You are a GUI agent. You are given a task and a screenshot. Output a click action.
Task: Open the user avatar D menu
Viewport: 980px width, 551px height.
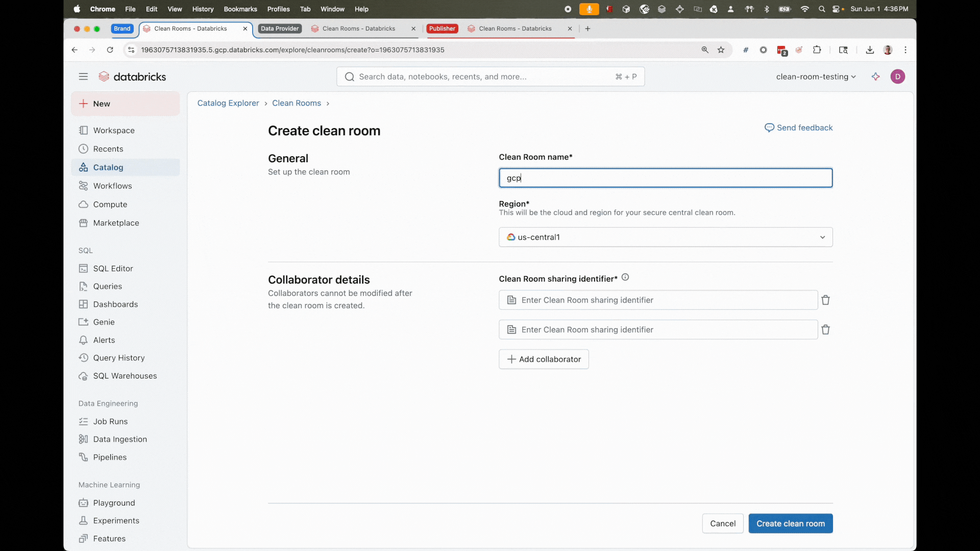tap(897, 77)
